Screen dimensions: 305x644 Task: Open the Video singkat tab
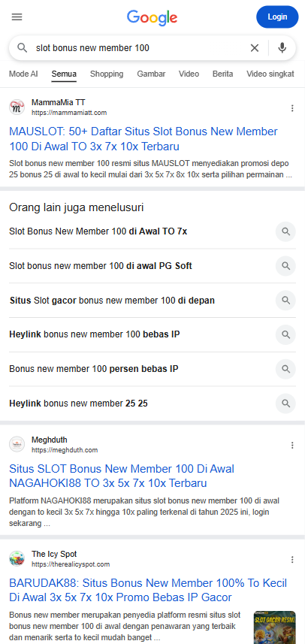pyautogui.click(x=270, y=74)
